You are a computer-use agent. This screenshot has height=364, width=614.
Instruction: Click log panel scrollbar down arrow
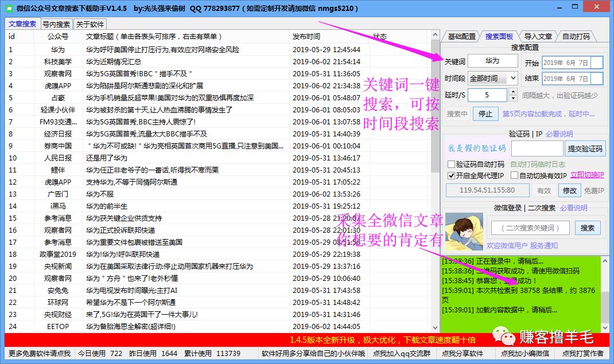click(x=605, y=328)
